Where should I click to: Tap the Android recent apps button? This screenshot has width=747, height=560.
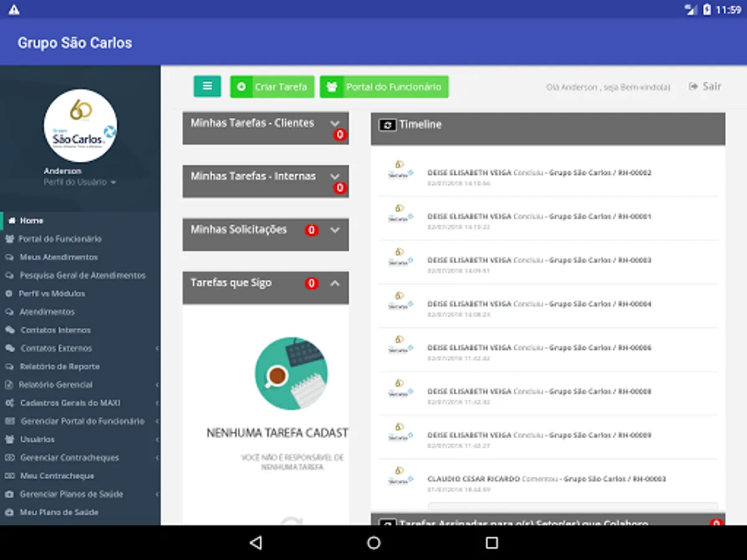[492, 543]
